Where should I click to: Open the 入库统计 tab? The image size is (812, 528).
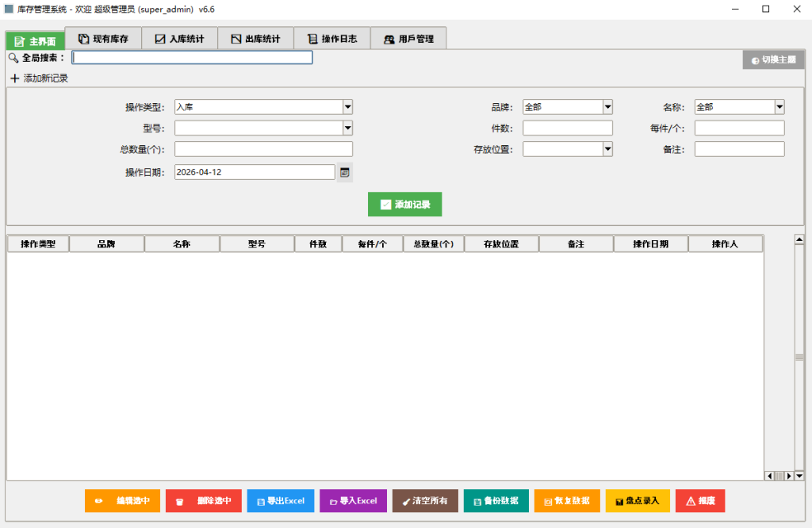tap(179, 39)
